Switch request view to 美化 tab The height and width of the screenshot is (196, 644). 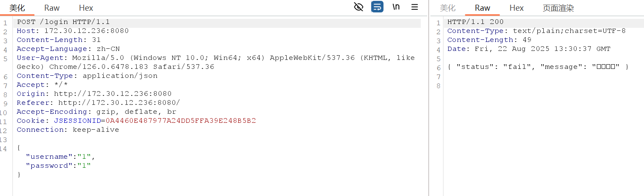click(17, 8)
